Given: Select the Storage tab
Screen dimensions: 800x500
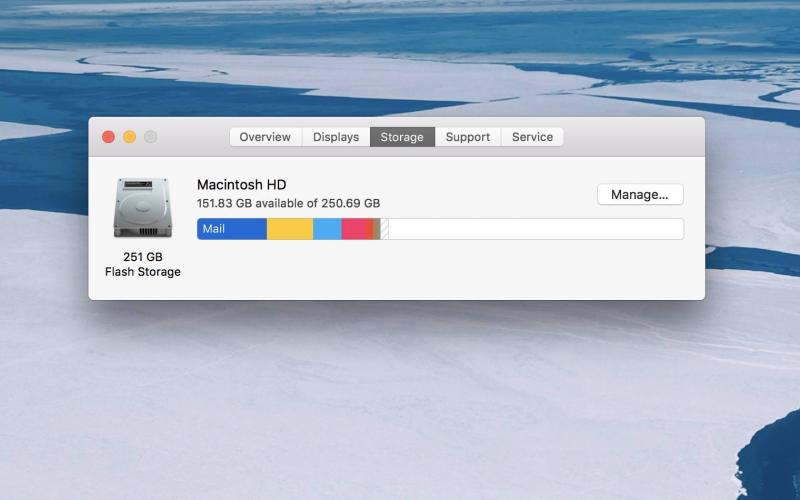Looking at the screenshot, I should coord(402,137).
